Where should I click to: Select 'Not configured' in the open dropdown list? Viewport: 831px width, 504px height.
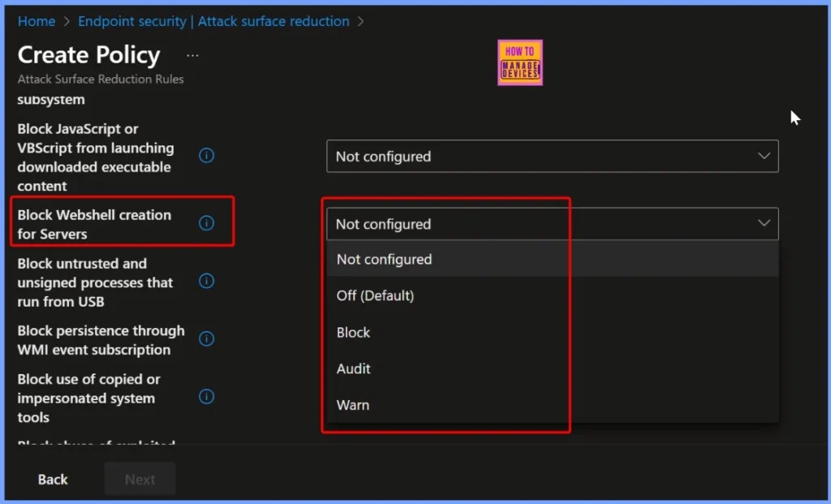(x=384, y=260)
